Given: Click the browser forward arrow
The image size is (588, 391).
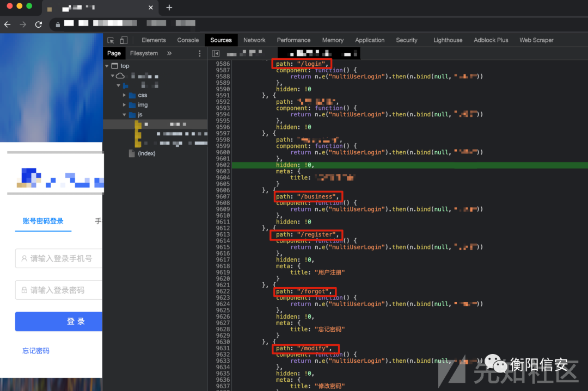Looking at the screenshot, I should [x=23, y=24].
